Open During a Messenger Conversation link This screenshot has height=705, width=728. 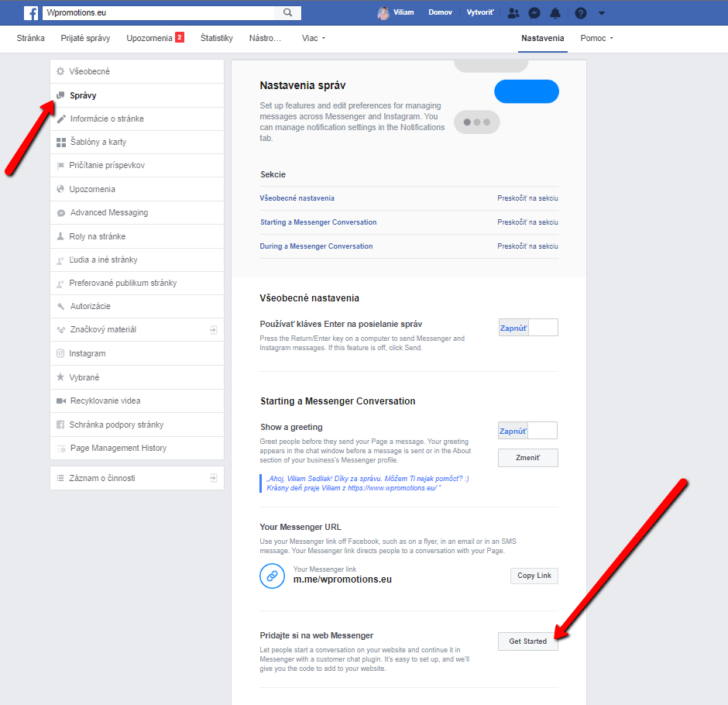click(x=316, y=246)
